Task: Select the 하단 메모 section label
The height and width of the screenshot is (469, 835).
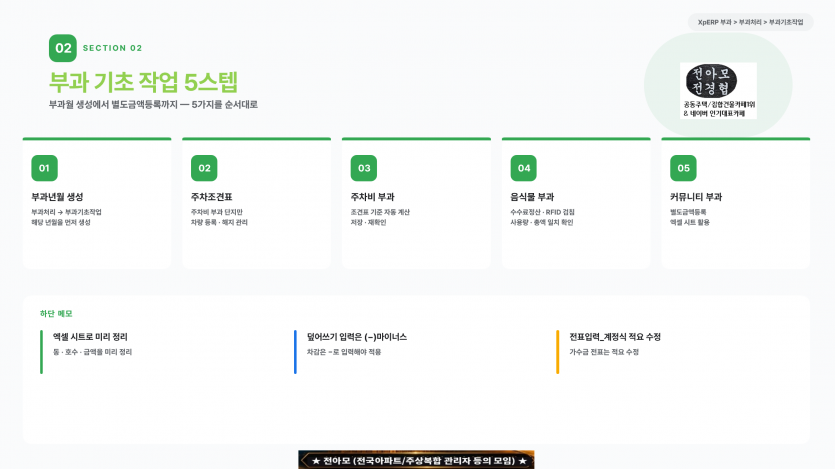Action: tap(56, 314)
